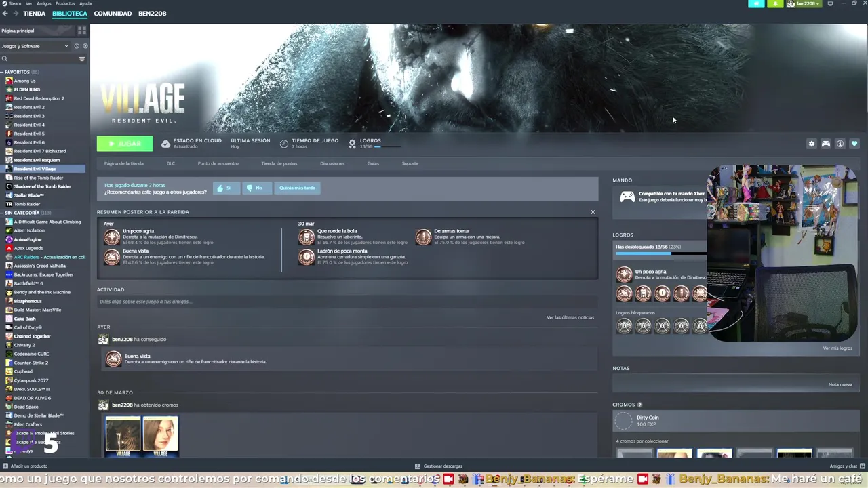
Task: Open 'Gestionar descargas' in bottom bar
Action: point(439,466)
